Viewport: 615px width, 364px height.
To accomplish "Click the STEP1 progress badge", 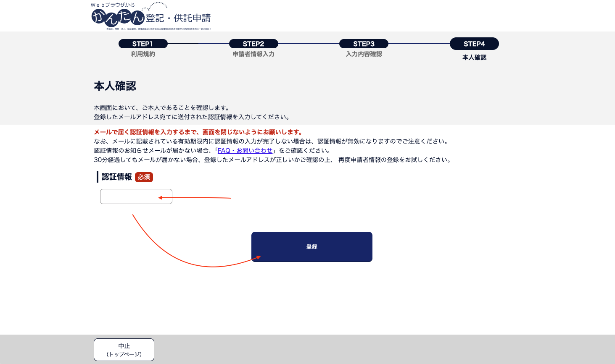I will (x=143, y=44).
